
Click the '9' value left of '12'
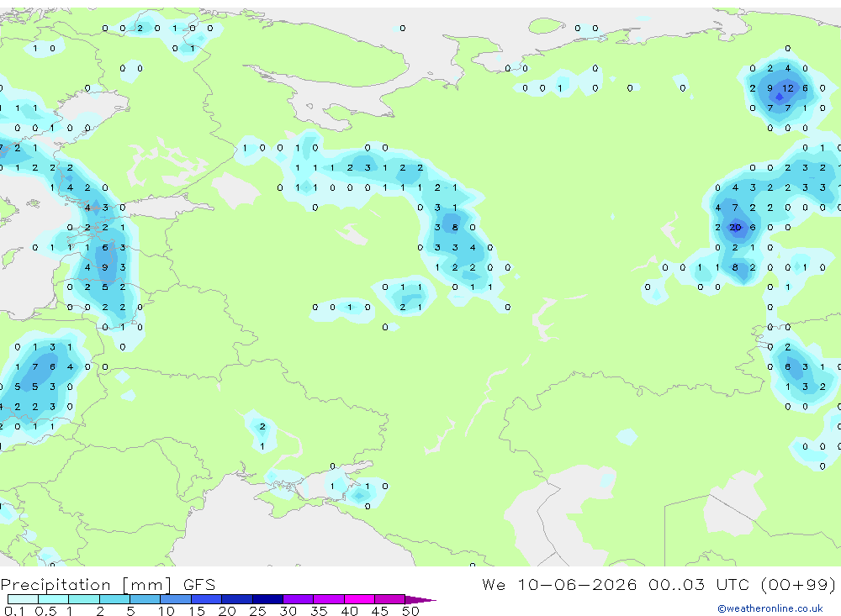770,88
